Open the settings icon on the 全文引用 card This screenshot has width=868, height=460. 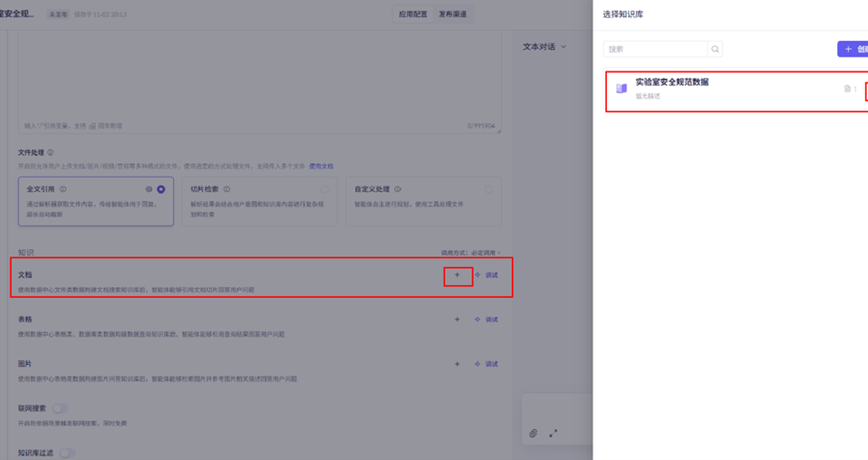[149, 189]
